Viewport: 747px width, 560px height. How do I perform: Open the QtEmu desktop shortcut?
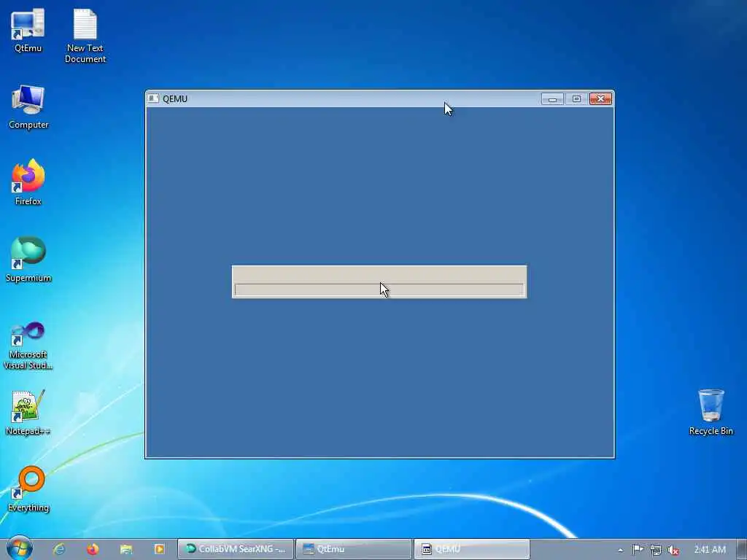[28, 29]
